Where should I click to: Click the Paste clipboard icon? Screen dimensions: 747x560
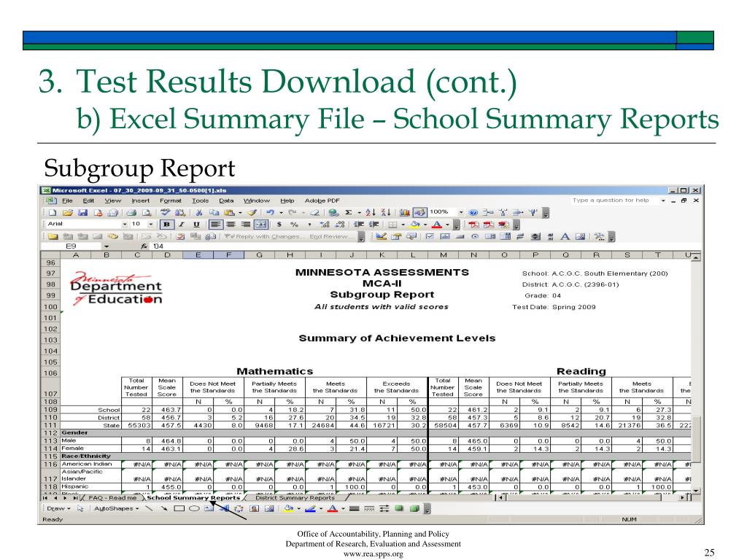(230, 212)
